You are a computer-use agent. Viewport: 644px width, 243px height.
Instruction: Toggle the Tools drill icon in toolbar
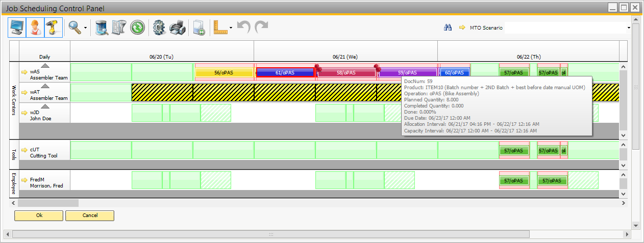click(53, 28)
